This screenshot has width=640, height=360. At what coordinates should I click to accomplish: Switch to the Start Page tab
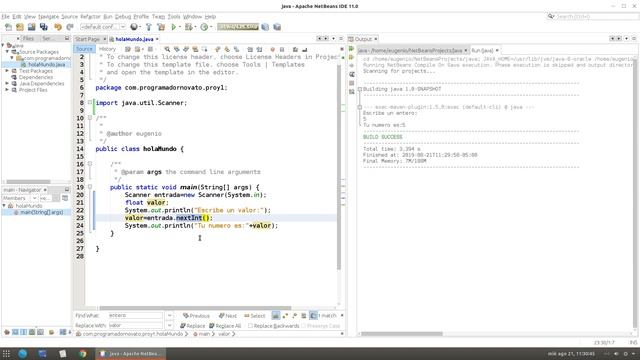87,39
